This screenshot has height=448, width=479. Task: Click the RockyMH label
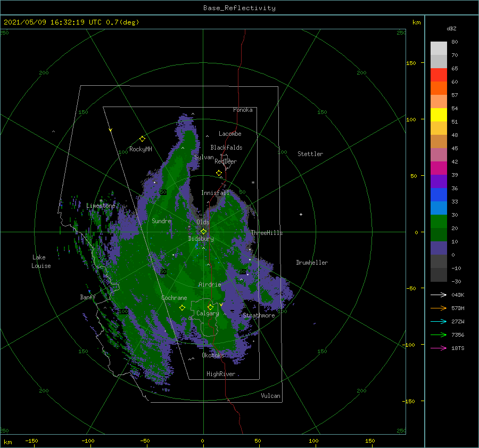click(141, 149)
